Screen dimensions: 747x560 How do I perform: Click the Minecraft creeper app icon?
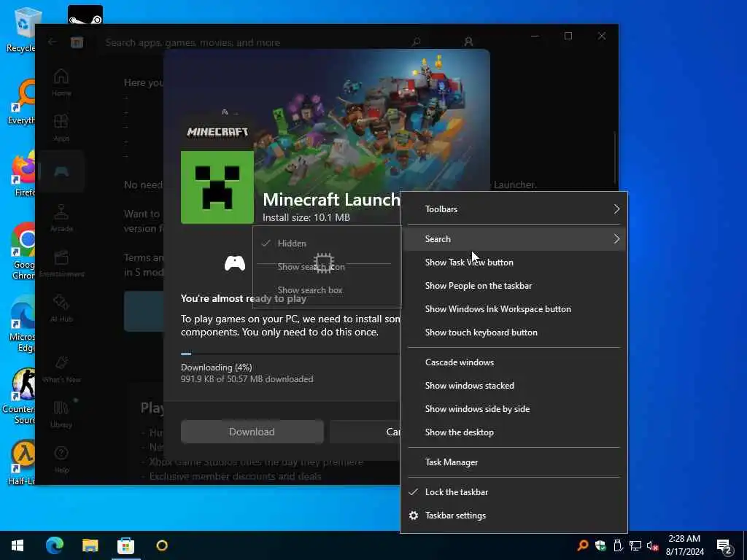[x=217, y=187]
